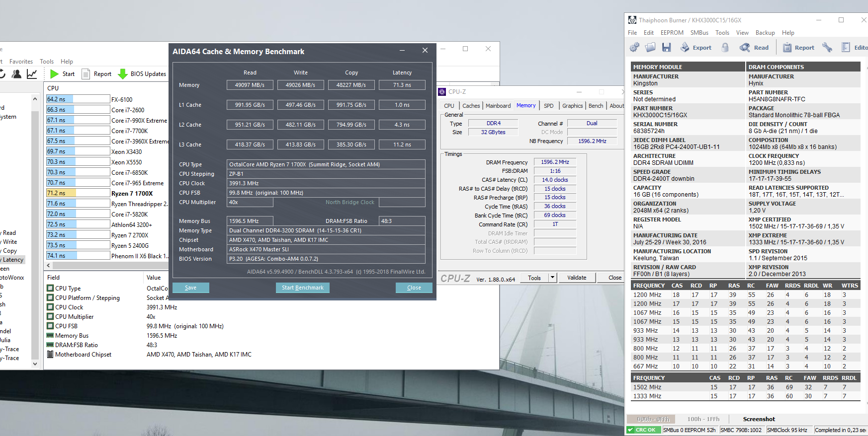Click the green Start play icon in AIDA64

click(54, 74)
